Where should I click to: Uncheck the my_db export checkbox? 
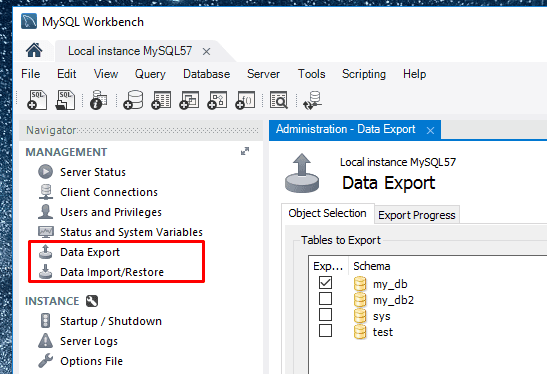pos(325,283)
